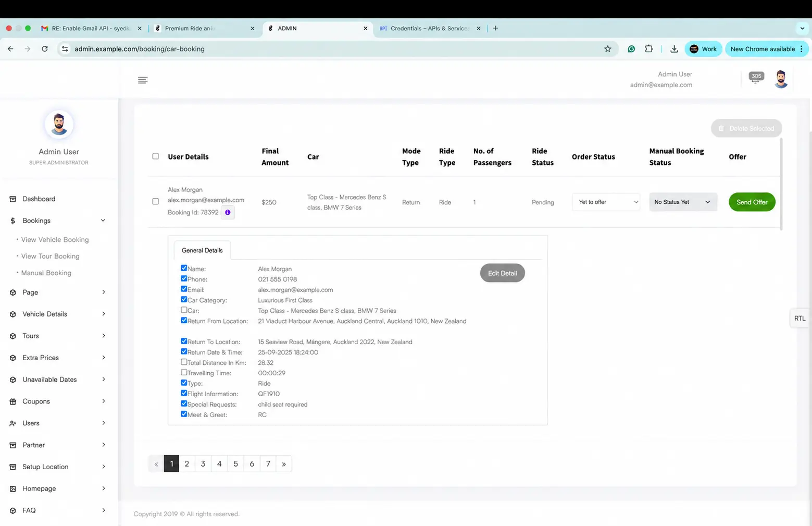Open the Chrome downloads icon

(674, 49)
